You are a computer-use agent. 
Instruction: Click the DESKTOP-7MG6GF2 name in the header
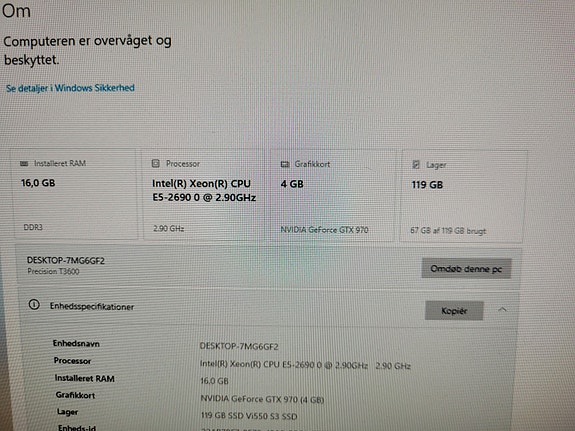pos(66,261)
